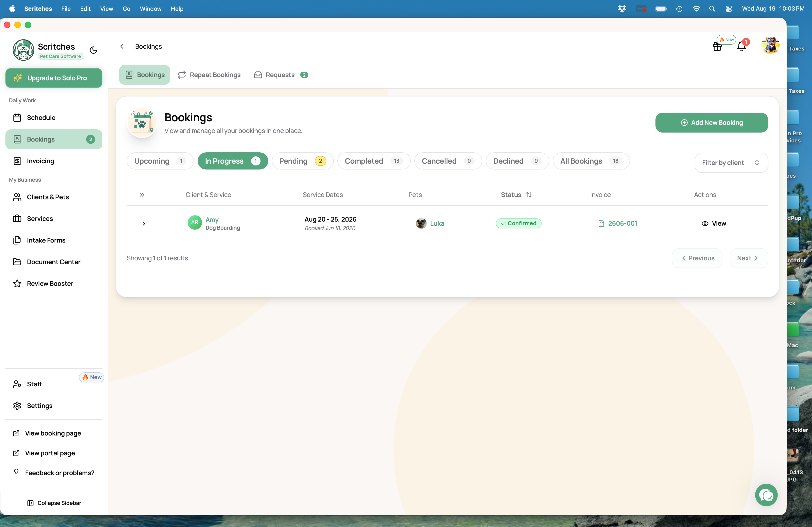Click the Staff sidebar icon

point(17,384)
